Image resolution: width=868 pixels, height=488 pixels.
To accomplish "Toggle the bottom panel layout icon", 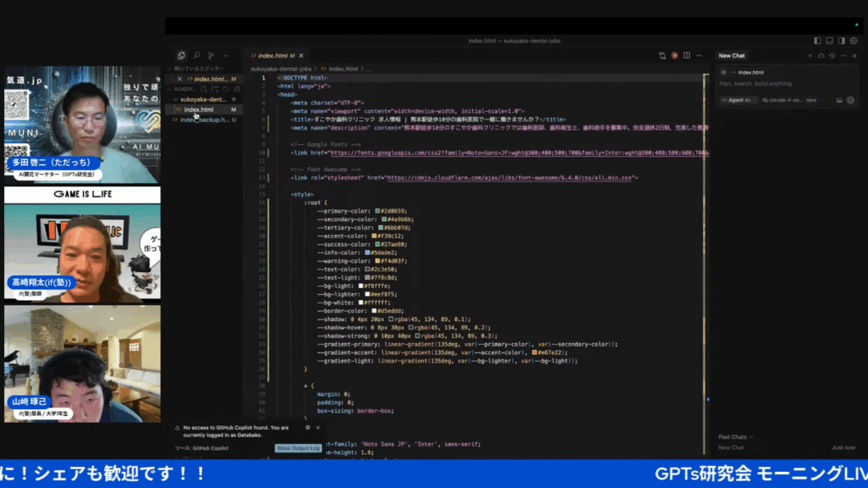I will (x=829, y=41).
